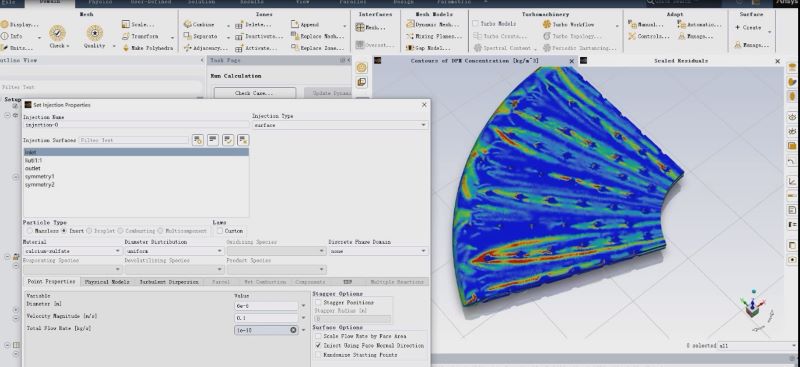The width and height of the screenshot is (800, 367).
Task: Enable Scale Flow Rate by Face Area
Action: click(318, 336)
